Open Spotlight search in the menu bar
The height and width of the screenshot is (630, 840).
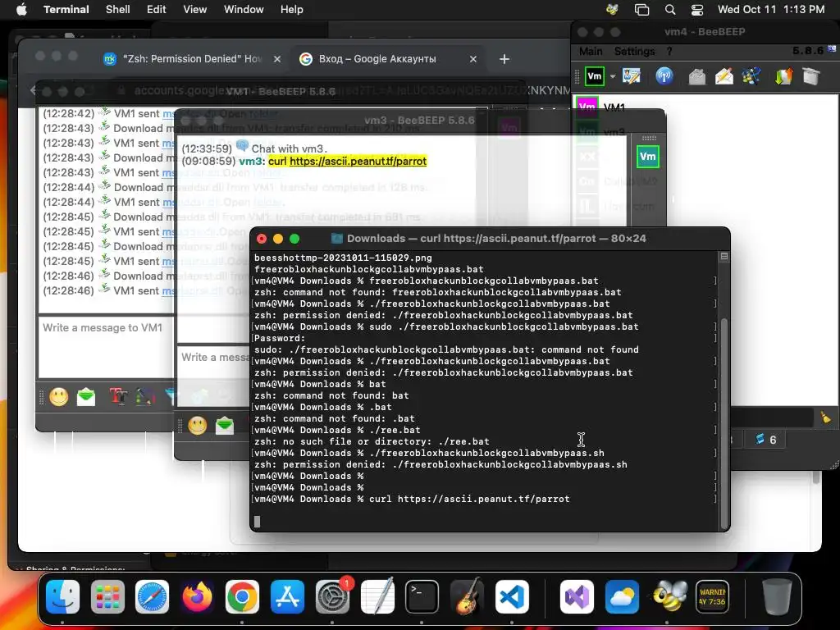pos(670,10)
